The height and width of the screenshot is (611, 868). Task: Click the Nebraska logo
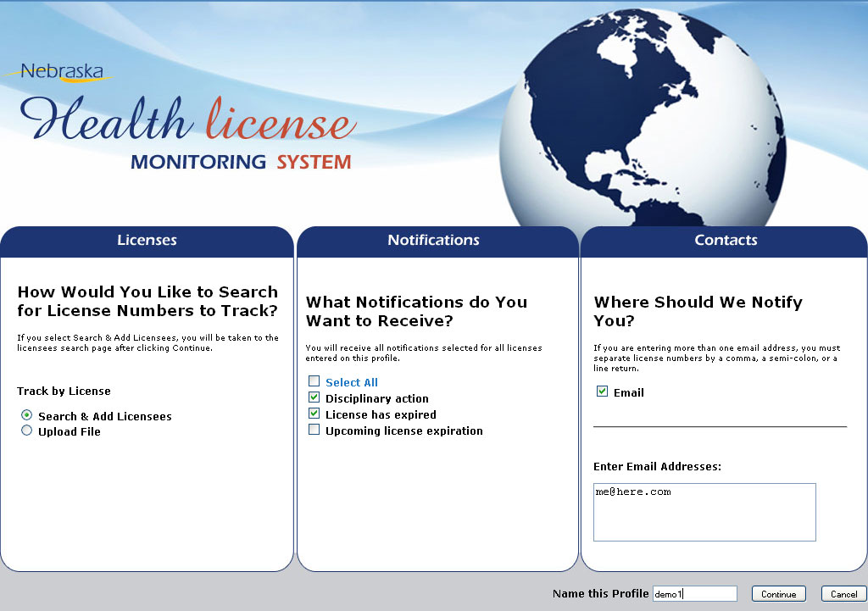point(64,73)
